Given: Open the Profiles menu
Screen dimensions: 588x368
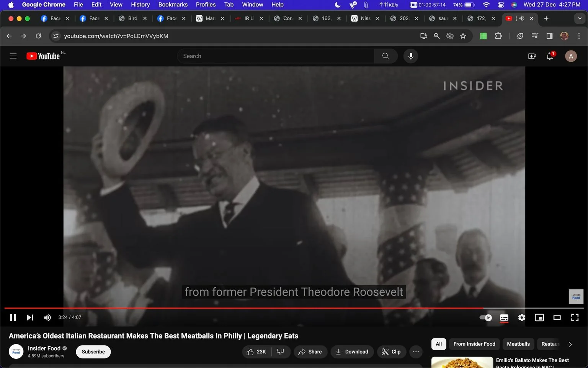Looking at the screenshot, I should 206,5.
